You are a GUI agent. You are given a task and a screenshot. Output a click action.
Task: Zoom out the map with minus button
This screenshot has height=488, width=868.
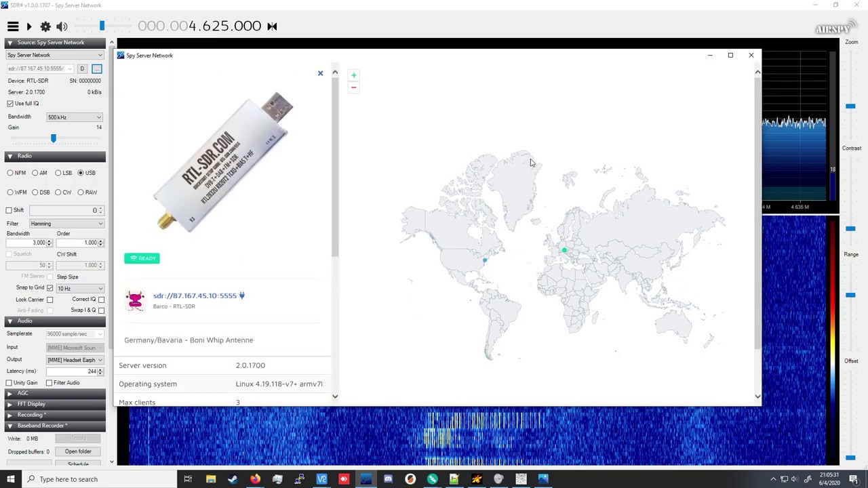coord(353,87)
